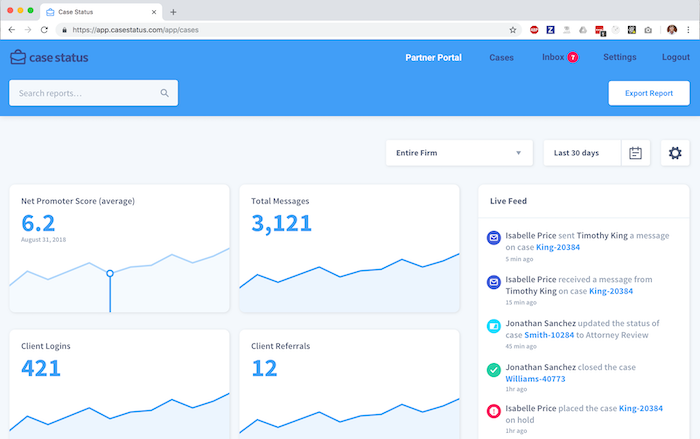Open a new browser tab with plus icon
The height and width of the screenshot is (439, 700).
[x=173, y=12]
